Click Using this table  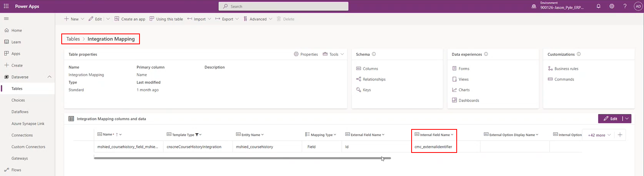point(166,19)
